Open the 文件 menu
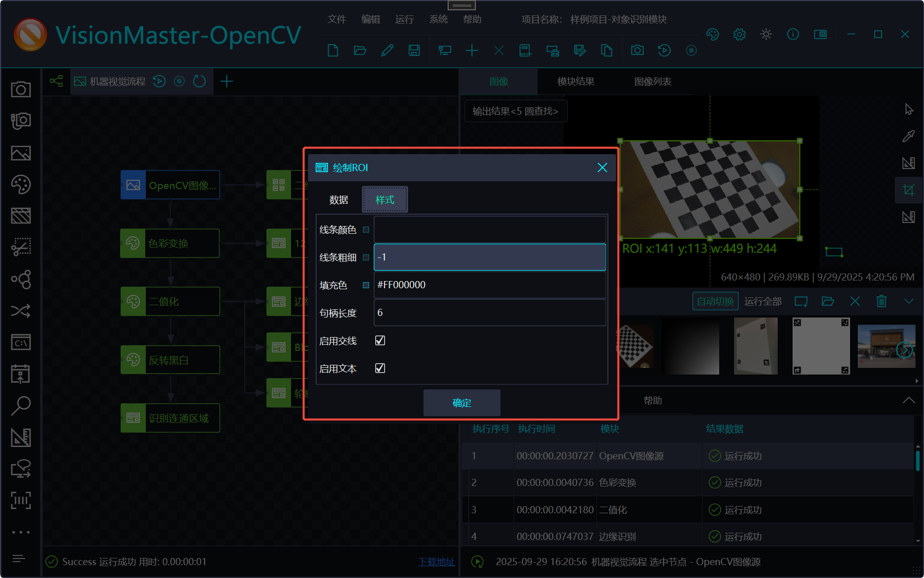 [337, 20]
